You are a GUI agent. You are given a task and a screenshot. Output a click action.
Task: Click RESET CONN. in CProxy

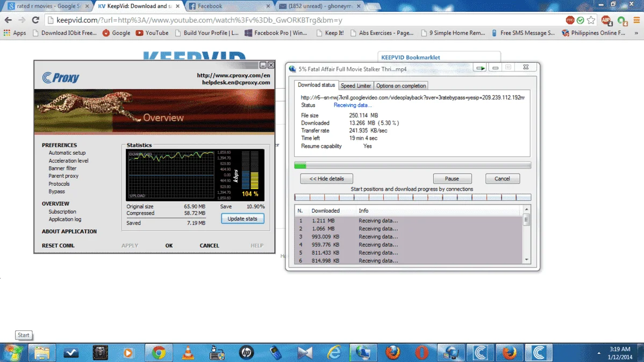tap(58, 245)
